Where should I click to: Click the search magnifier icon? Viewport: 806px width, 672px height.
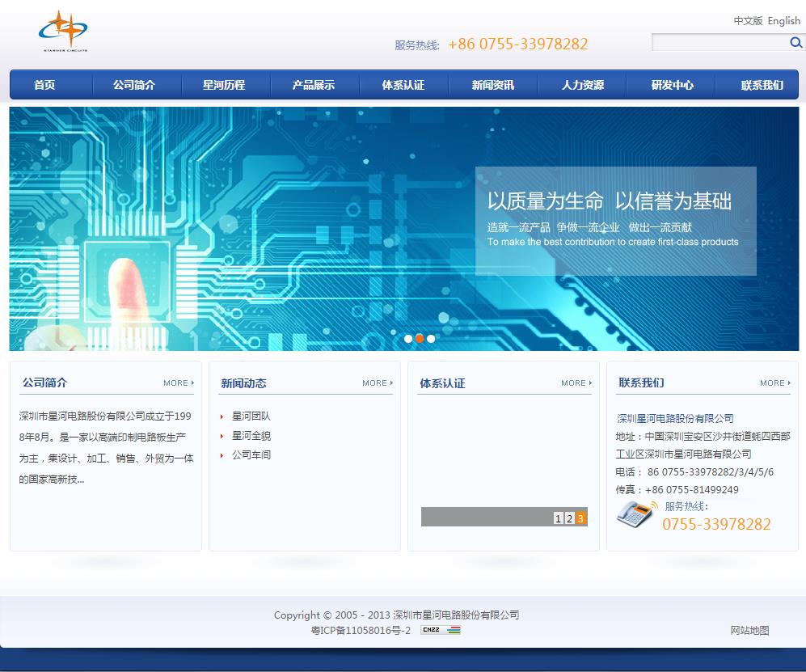(x=795, y=43)
